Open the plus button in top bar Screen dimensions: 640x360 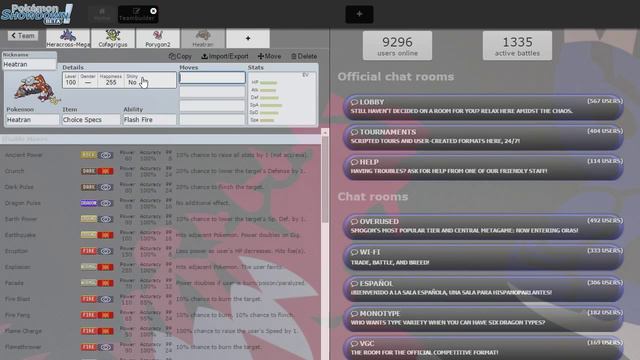point(359,14)
